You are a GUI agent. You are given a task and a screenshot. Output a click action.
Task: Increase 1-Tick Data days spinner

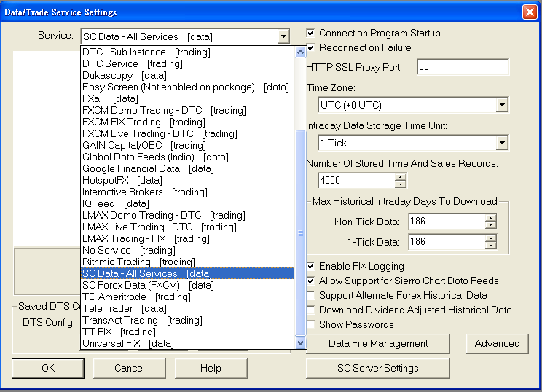point(490,238)
